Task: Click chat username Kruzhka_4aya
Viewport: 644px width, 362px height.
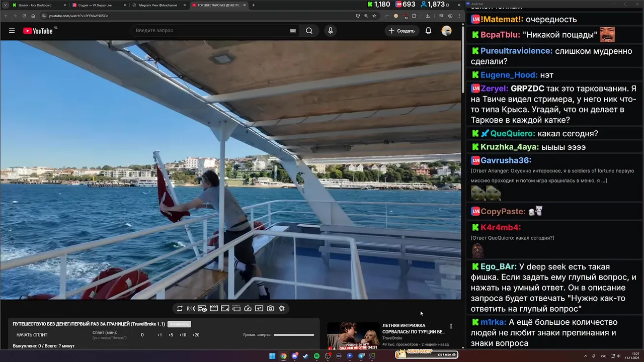Action: (x=510, y=147)
